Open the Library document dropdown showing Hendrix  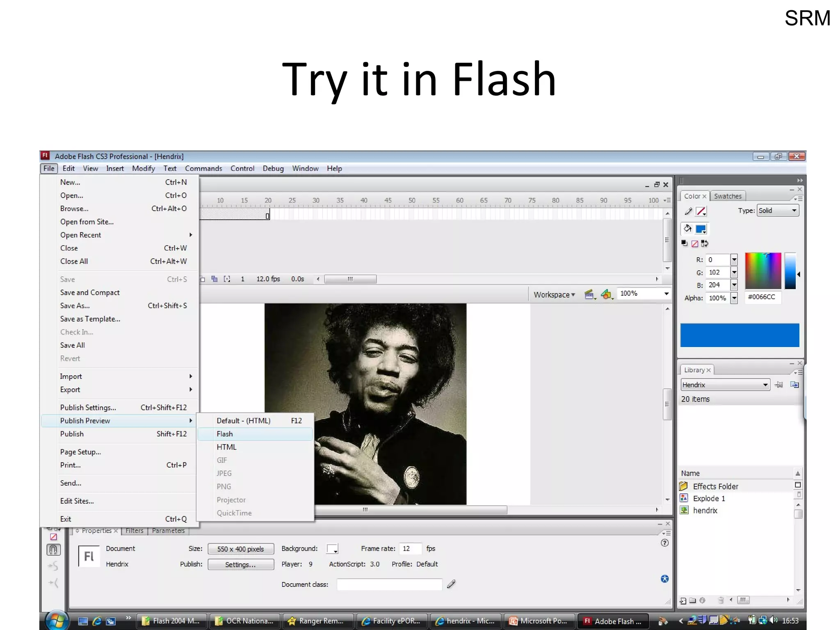pos(725,385)
